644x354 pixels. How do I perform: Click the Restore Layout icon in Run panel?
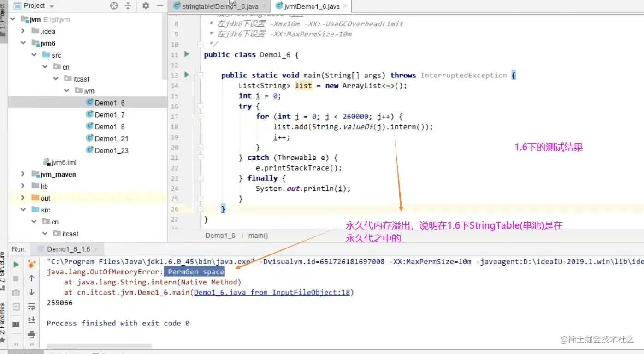click(16, 324)
